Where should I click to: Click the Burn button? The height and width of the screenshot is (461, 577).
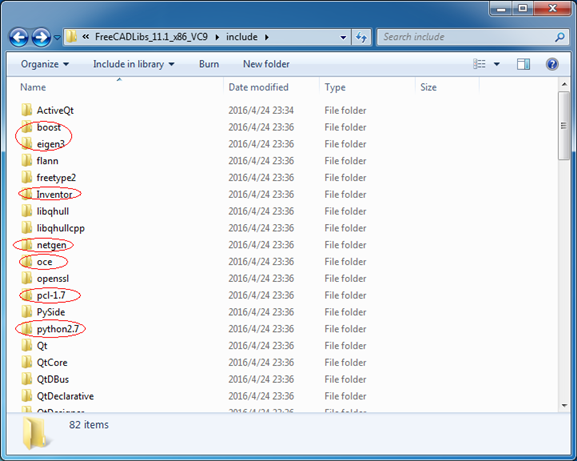(209, 64)
